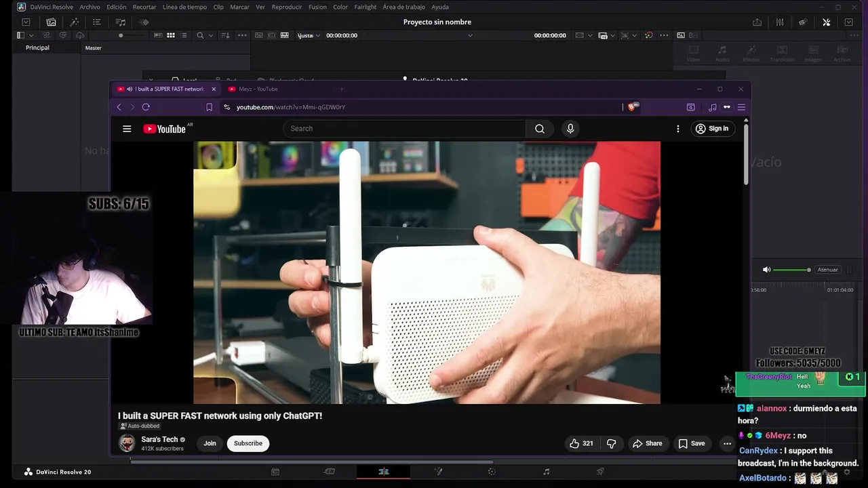Viewport: 868px width, 488px height.
Task: Click the media pool search magnifier icon
Action: point(200,35)
